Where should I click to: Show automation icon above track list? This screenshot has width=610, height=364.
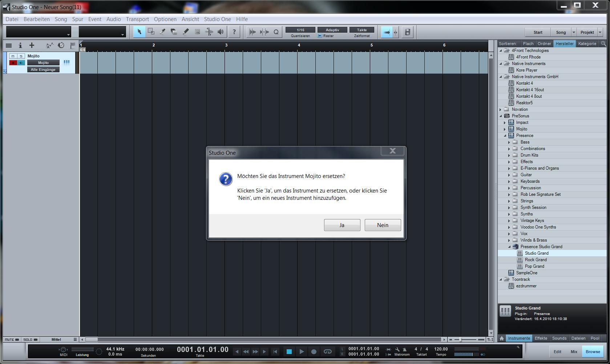click(49, 45)
